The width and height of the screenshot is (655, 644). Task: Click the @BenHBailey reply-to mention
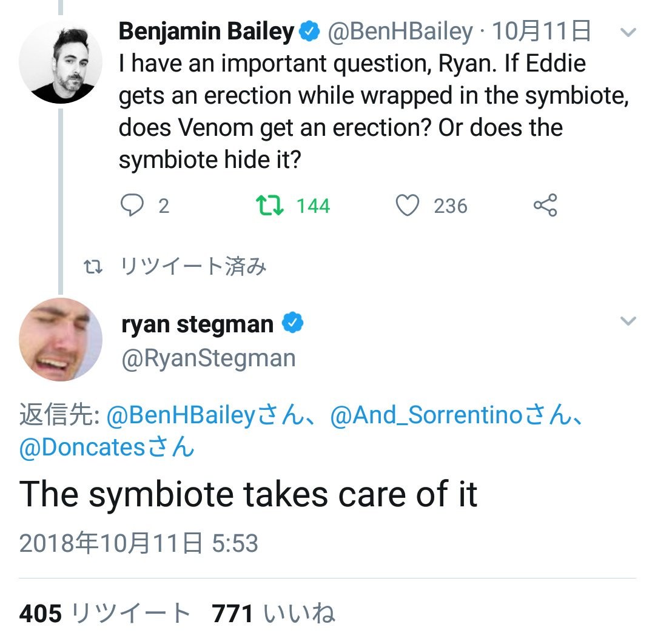click(x=180, y=415)
